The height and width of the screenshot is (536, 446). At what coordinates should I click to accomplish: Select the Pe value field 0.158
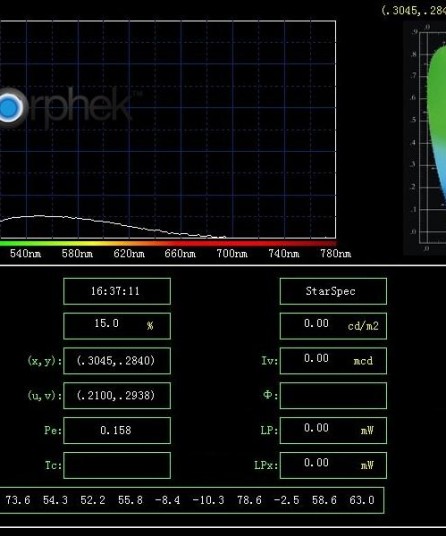[117, 431]
